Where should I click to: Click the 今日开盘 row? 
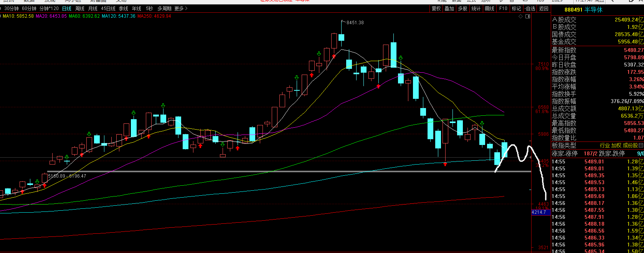click(598, 57)
